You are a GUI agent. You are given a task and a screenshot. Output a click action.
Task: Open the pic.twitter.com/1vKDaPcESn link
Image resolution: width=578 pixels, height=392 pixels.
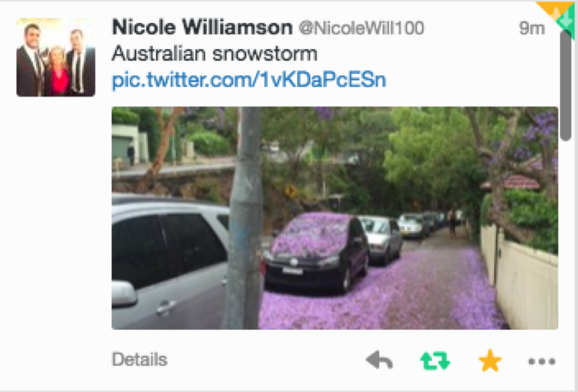(249, 80)
